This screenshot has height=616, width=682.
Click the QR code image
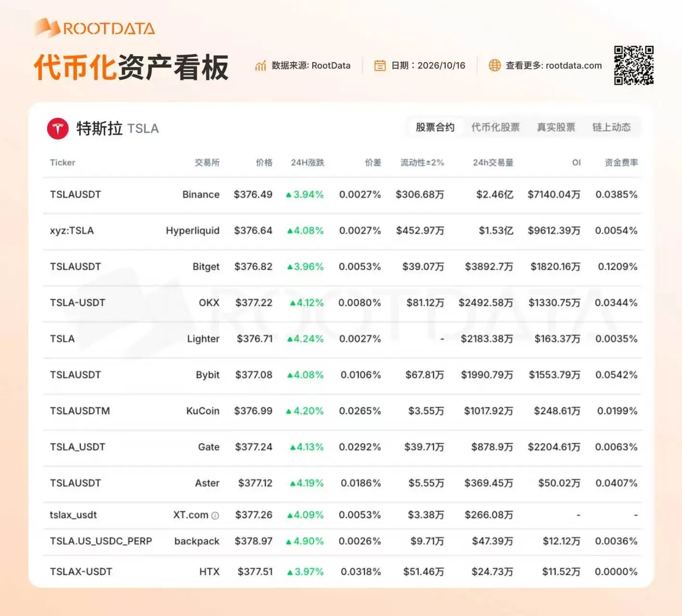tap(633, 65)
